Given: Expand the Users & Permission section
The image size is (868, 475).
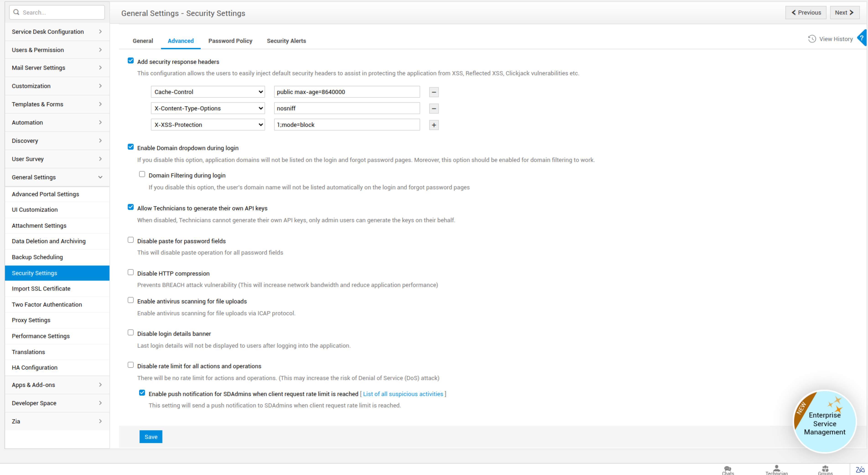Looking at the screenshot, I should 57,50.
